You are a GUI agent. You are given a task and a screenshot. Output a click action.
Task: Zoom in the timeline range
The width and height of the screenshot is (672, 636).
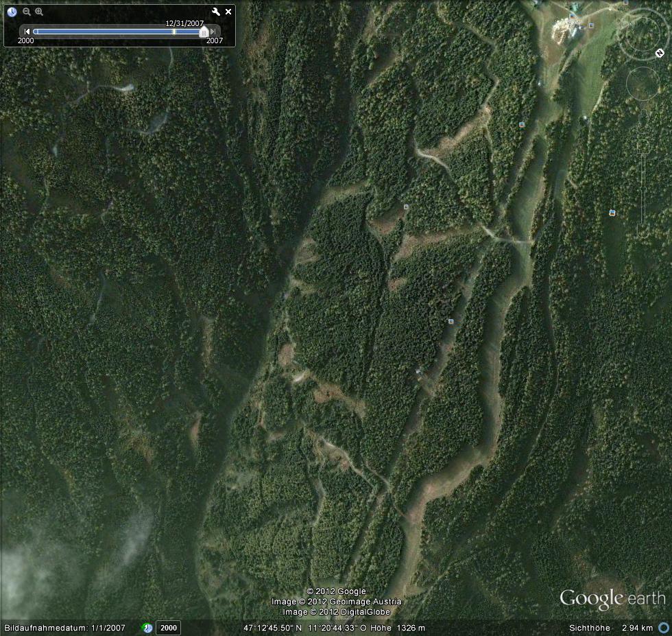click(x=39, y=12)
